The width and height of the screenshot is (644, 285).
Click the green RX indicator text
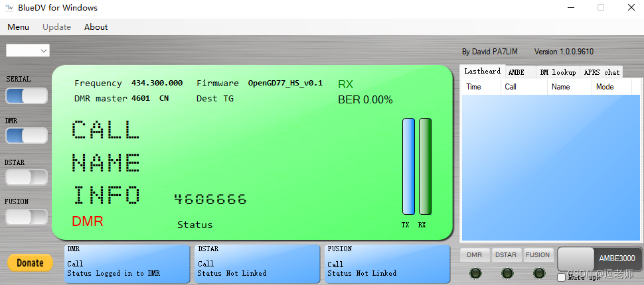[x=345, y=84]
